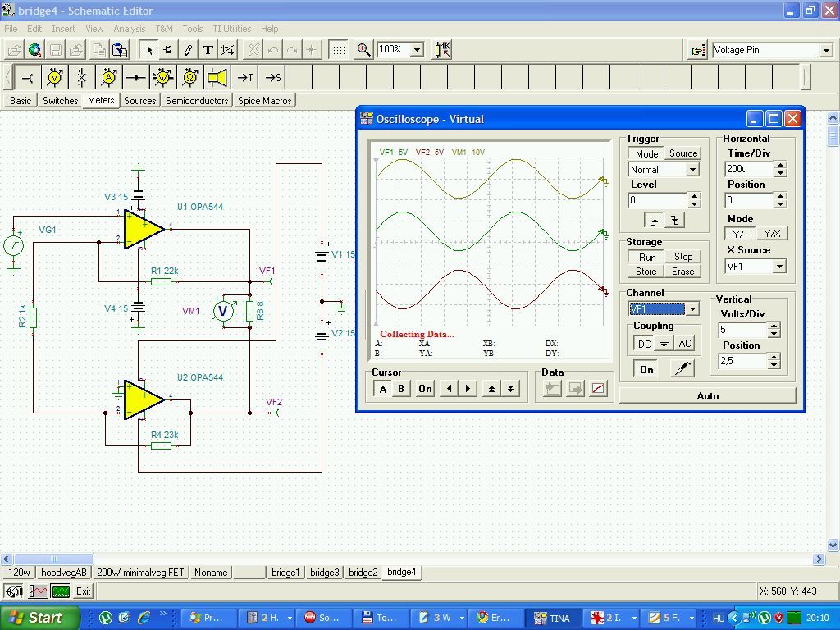This screenshot has width=840, height=630.
Task: Switch to Semiconductors component tab
Action: 197,100
